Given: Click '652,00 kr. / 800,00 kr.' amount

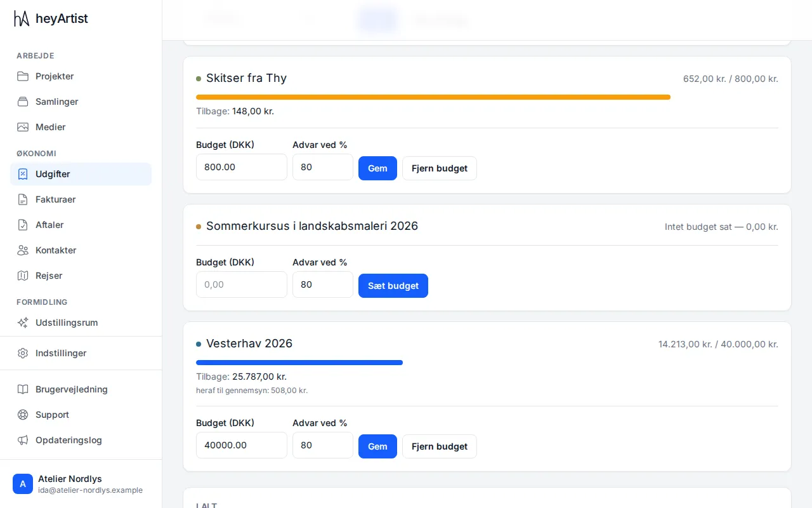Looking at the screenshot, I should [731, 79].
